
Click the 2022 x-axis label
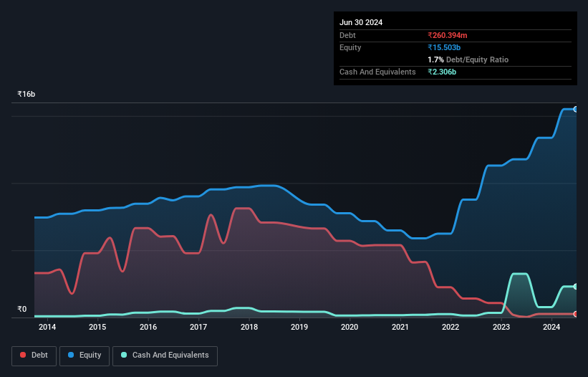pyautogui.click(x=450, y=327)
